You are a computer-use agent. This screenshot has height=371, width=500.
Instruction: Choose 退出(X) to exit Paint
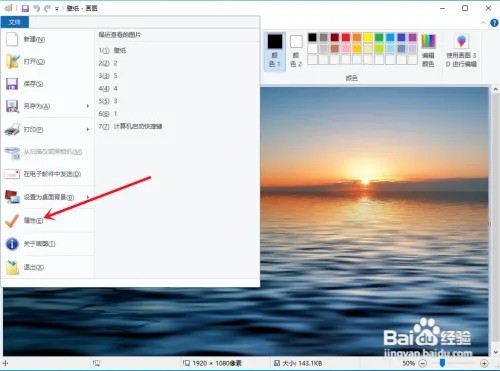point(47,267)
